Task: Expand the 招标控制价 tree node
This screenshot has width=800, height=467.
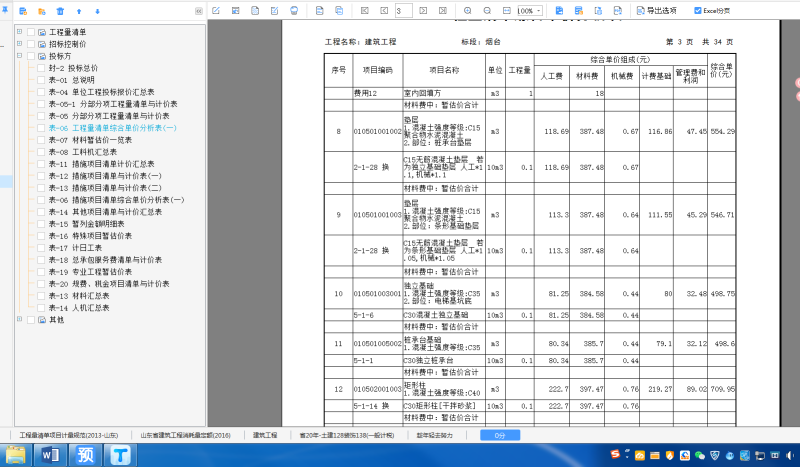Action: coord(19,44)
